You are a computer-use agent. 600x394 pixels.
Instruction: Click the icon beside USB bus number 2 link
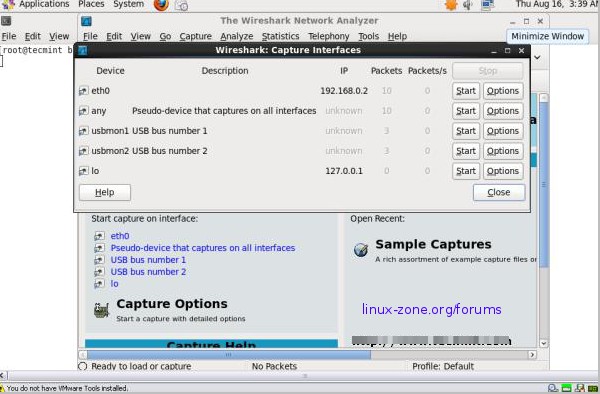click(x=99, y=272)
